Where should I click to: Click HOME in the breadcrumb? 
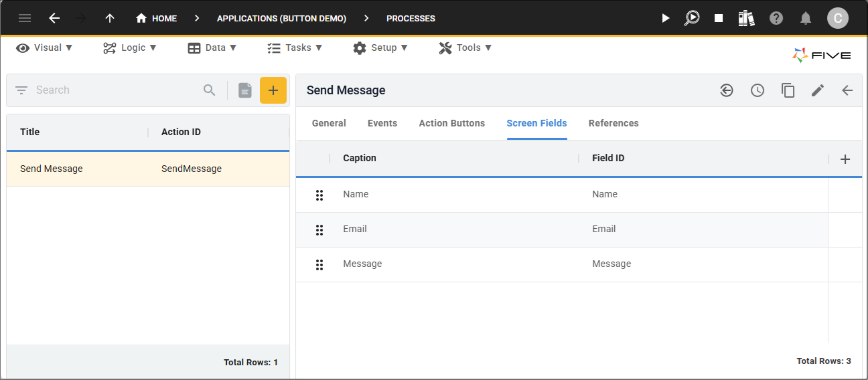[164, 18]
